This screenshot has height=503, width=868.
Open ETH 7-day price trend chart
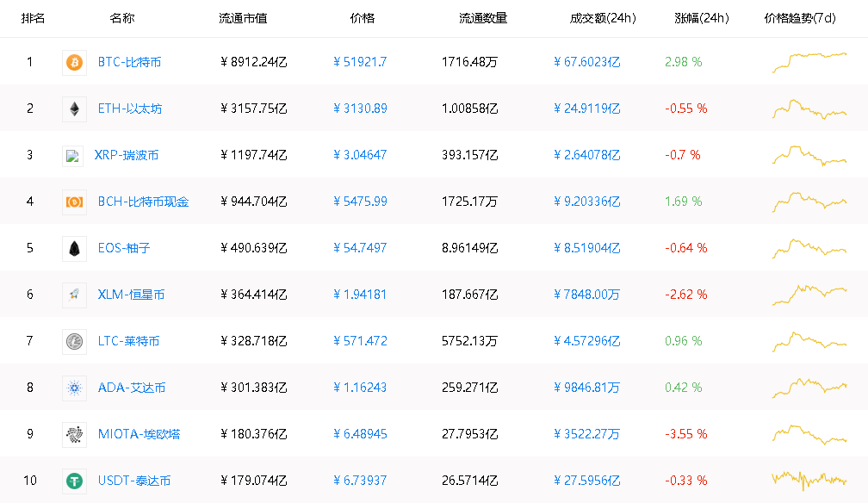[x=809, y=109]
